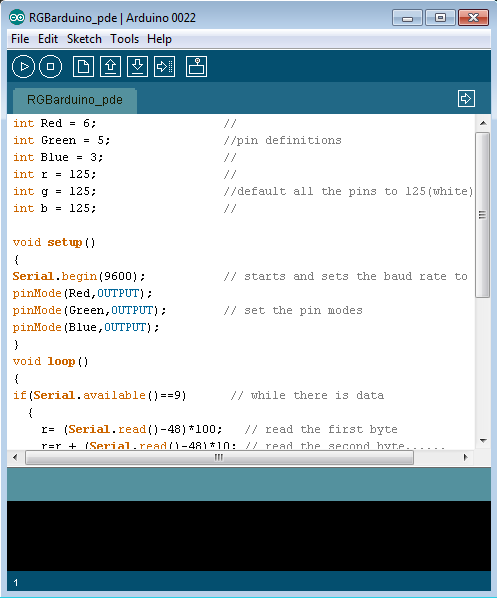
Task: Click the "//pin definitions" comment
Action: tap(282, 140)
